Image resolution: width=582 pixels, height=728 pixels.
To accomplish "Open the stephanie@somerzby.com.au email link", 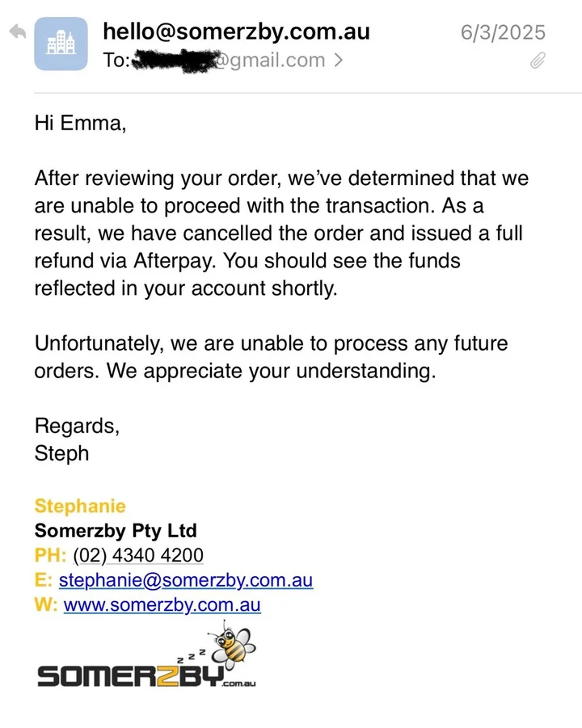I will [186, 580].
